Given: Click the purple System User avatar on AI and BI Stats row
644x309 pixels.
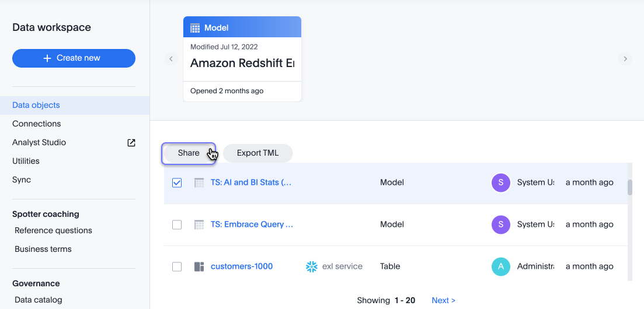Looking at the screenshot, I should click(501, 182).
